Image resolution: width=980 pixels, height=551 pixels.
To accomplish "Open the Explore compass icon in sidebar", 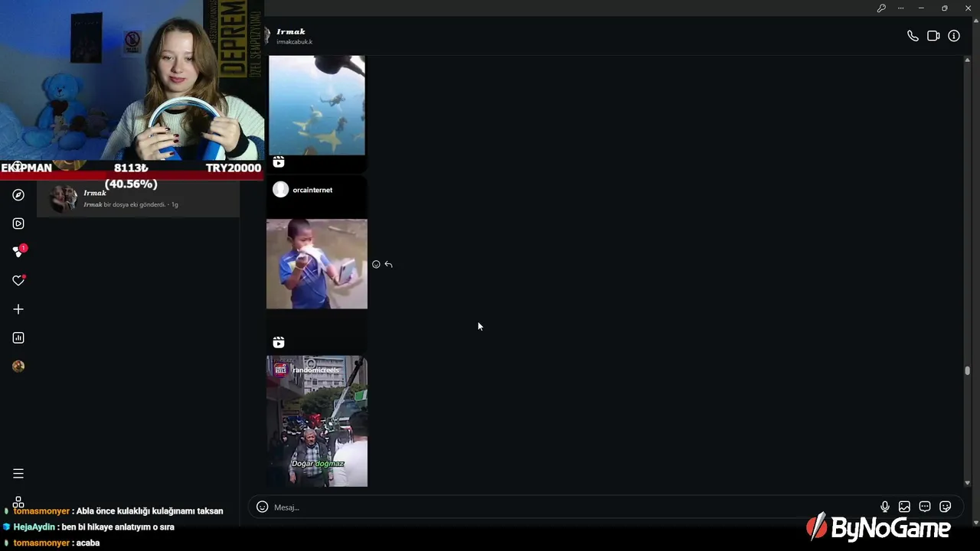I will (18, 195).
